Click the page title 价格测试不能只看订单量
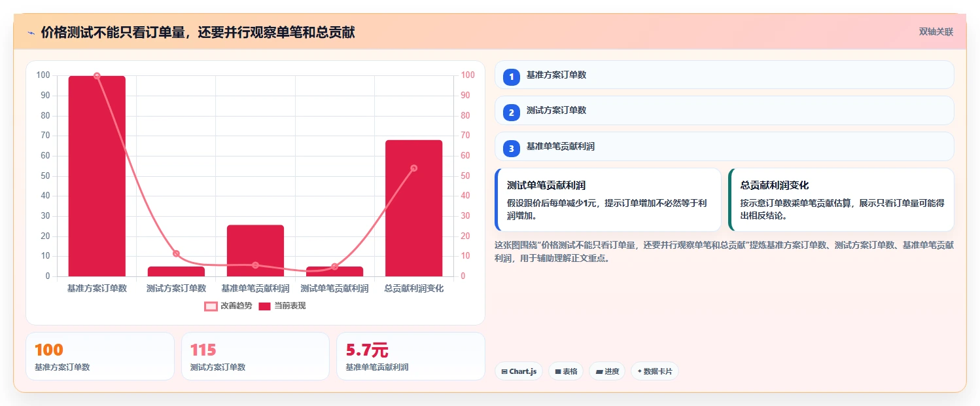The height and width of the screenshot is (406, 980). [198, 32]
